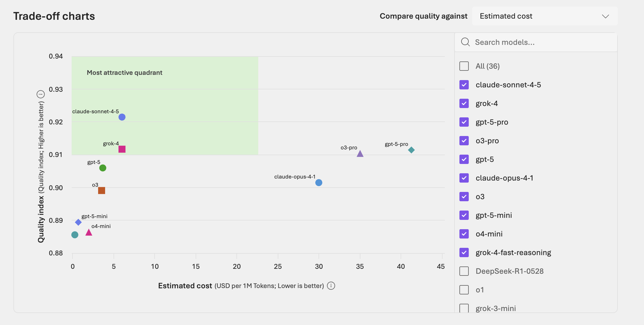
Task: Open the Estimated cost comparison dropdown
Action: click(544, 16)
